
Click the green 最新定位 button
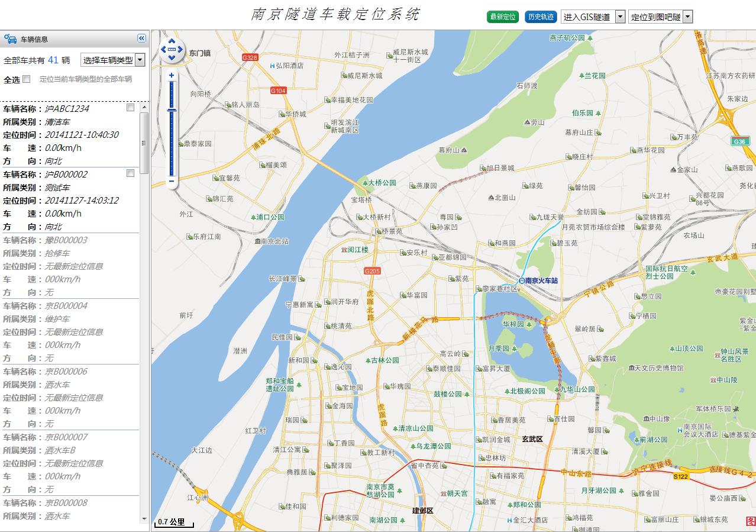click(x=502, y=17)
